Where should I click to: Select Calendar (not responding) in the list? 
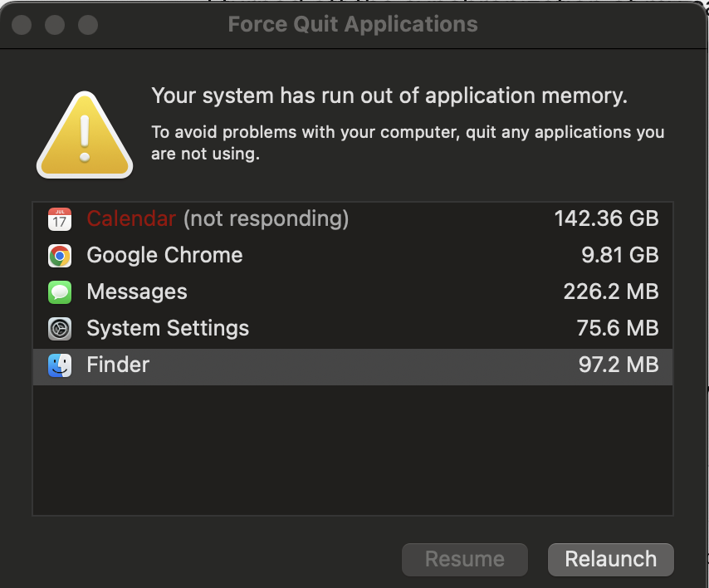pos(218,219)
